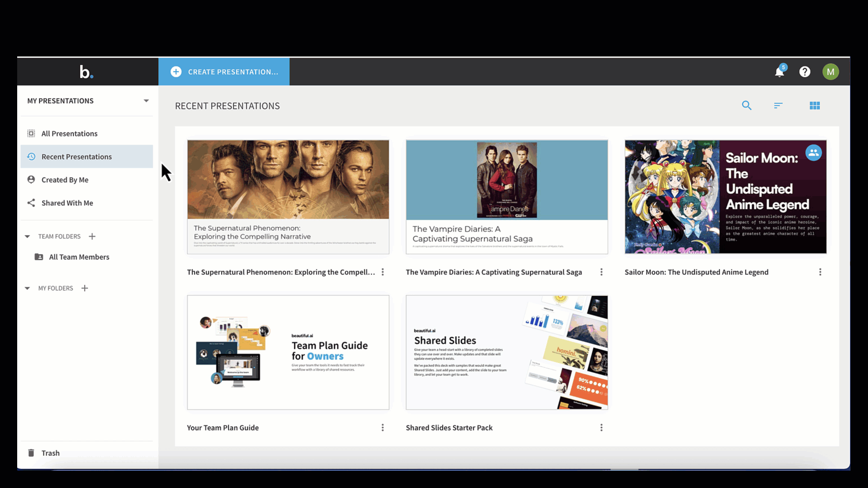Collapse the Team Folders section
The image size is (868, 488).
point(27,237)
